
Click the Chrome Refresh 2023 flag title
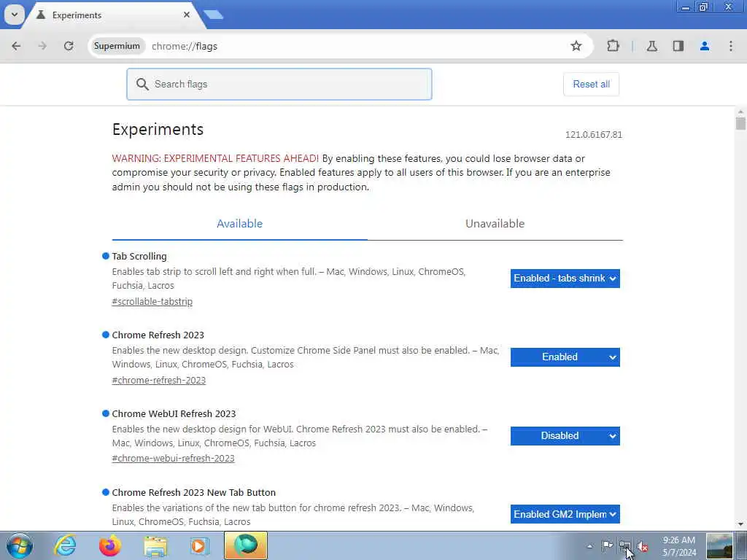(x=158, y=335)
